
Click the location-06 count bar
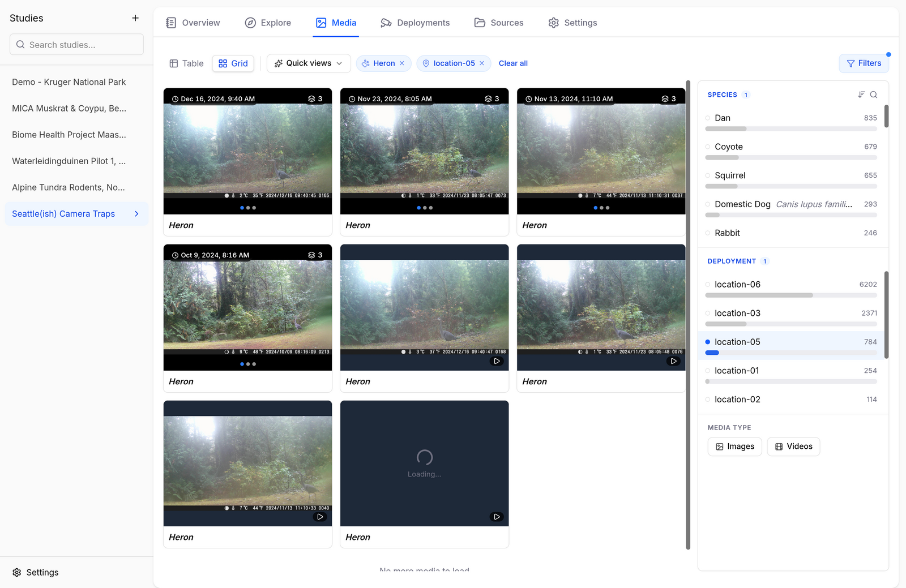[791, 295]
